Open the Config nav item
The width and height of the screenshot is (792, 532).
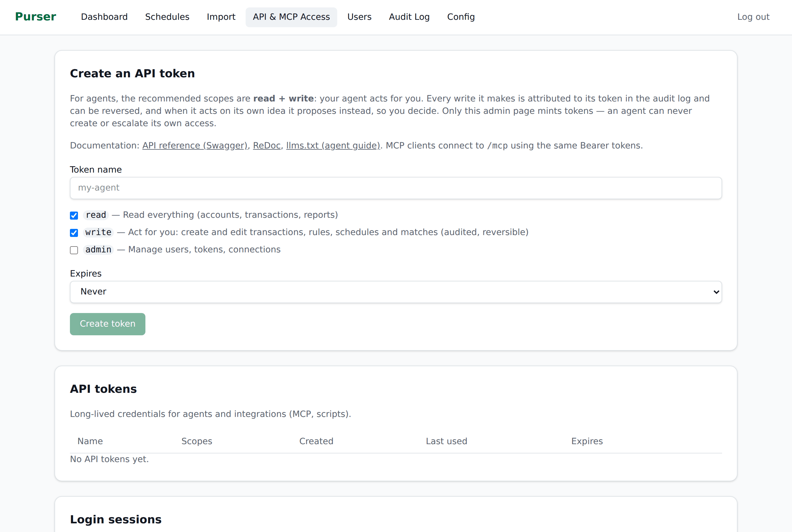[x=461, y=17]
